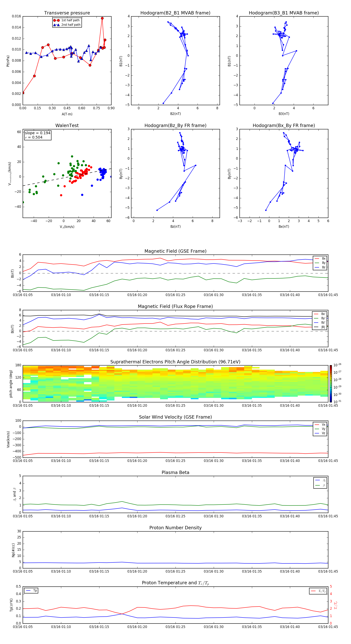The height and width of the screenshot is (644, 351).
Task: Click the pitch angle color bar
Action: 331,383
